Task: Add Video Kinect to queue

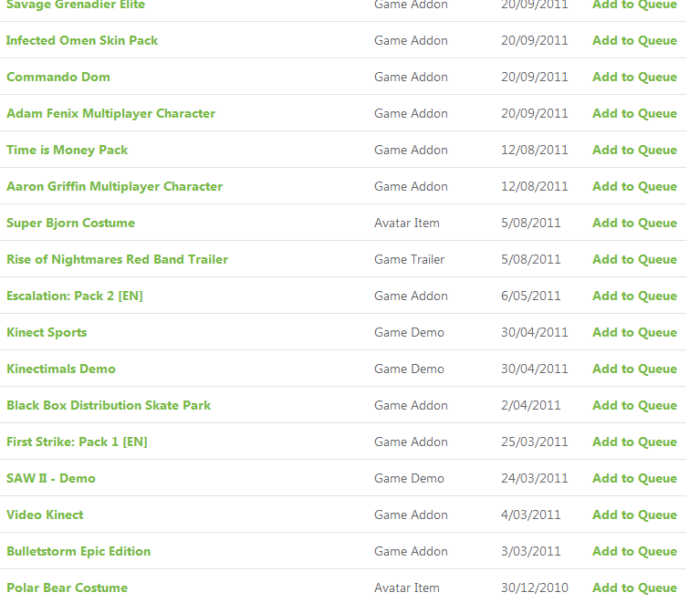Action: [x=634, y=515]
